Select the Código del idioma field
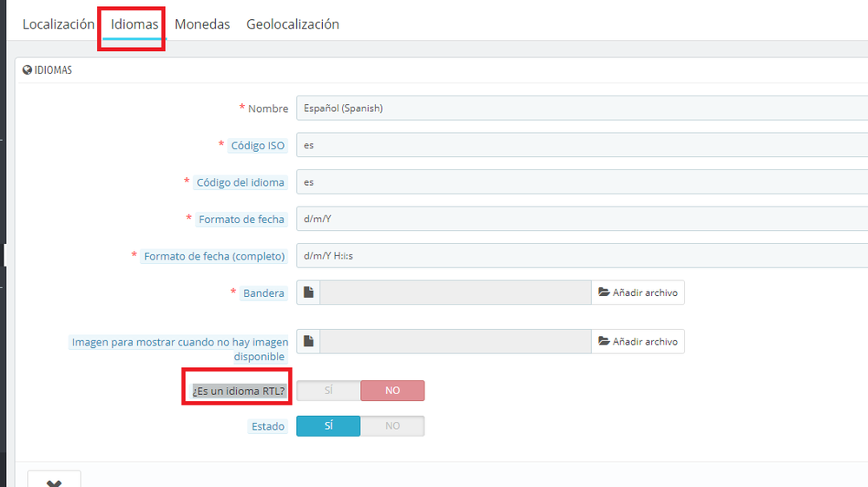Image resolution: width=868 pixels, height=487 pixels. (x=580, y=182)
